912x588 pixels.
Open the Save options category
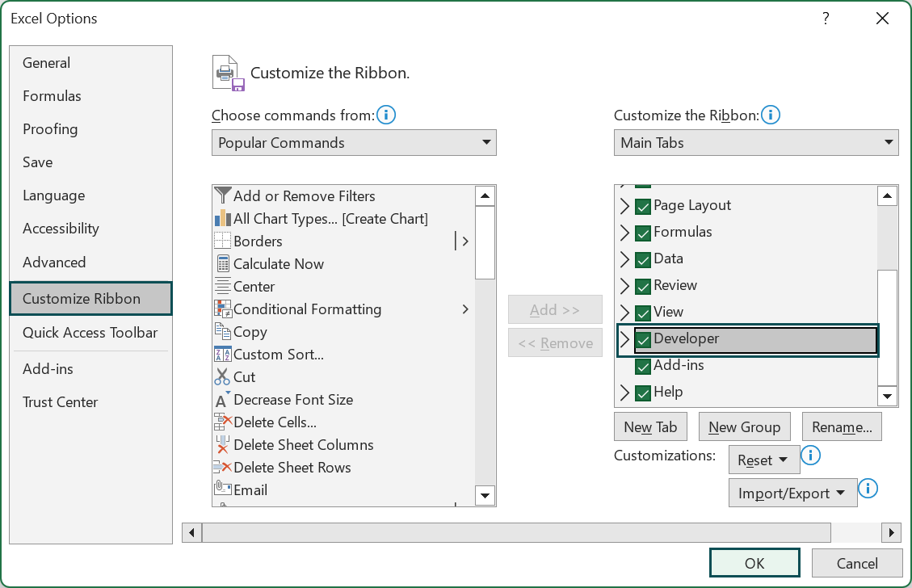pyautogui.click(x=90, y=162)
